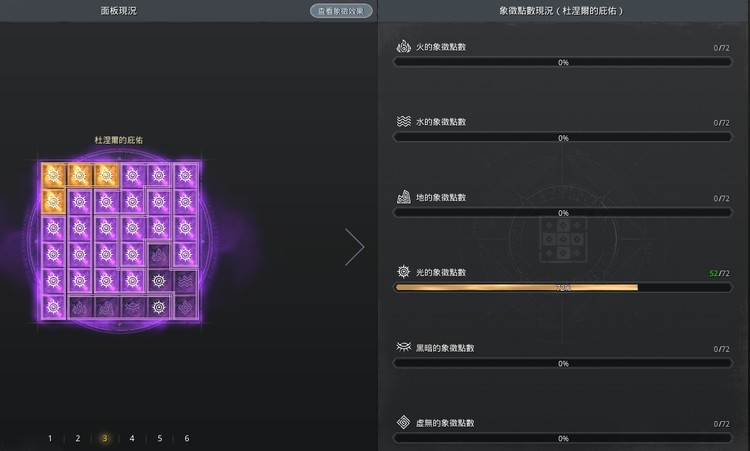Click the 查看象徵效果 button
The image size is (750, 451).
coord(340,11)
